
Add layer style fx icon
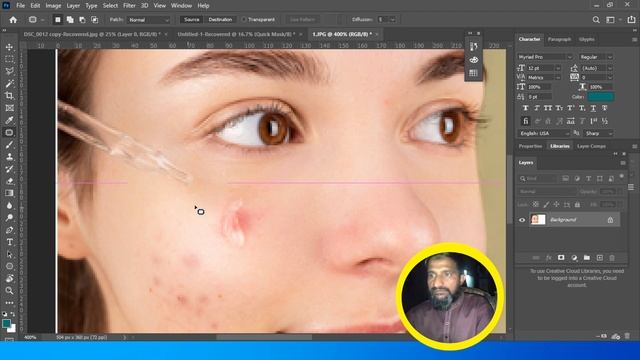click(549, 258)
